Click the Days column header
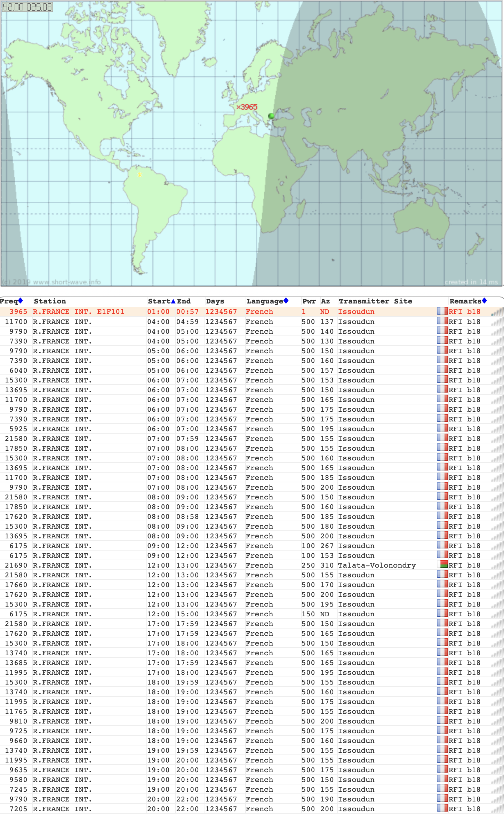Screen dimensions: 504x814 215,301
